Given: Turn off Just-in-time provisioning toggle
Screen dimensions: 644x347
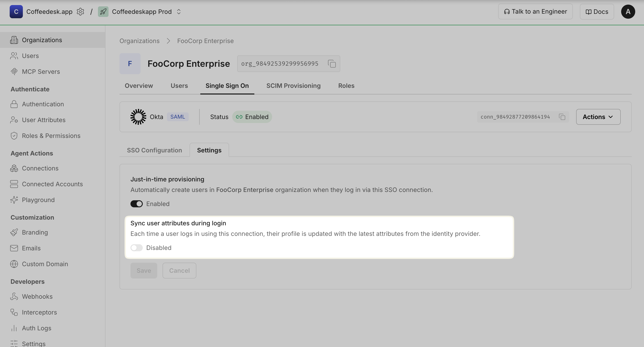Looking at the screenshot, I should 136,204.
